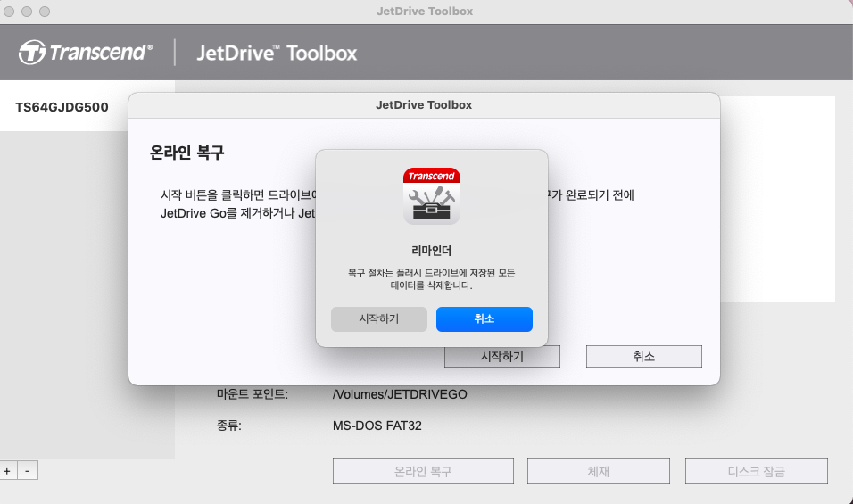This screenshot has width=853, height=504.
Task: Click the plus button below sidebar
Action: pos(8,471)
